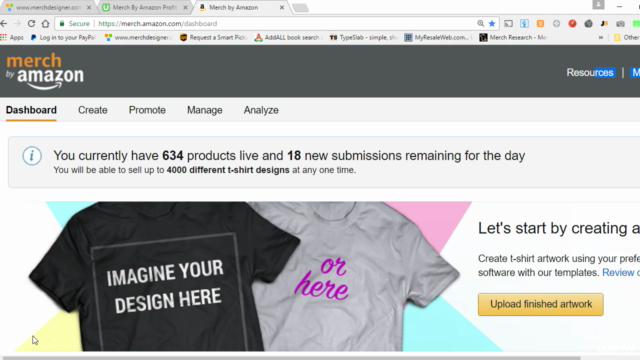The width and height of the screenshot is (640, 360).
Task: Click the grey circular extension icon
Action: tap(556, 24)
